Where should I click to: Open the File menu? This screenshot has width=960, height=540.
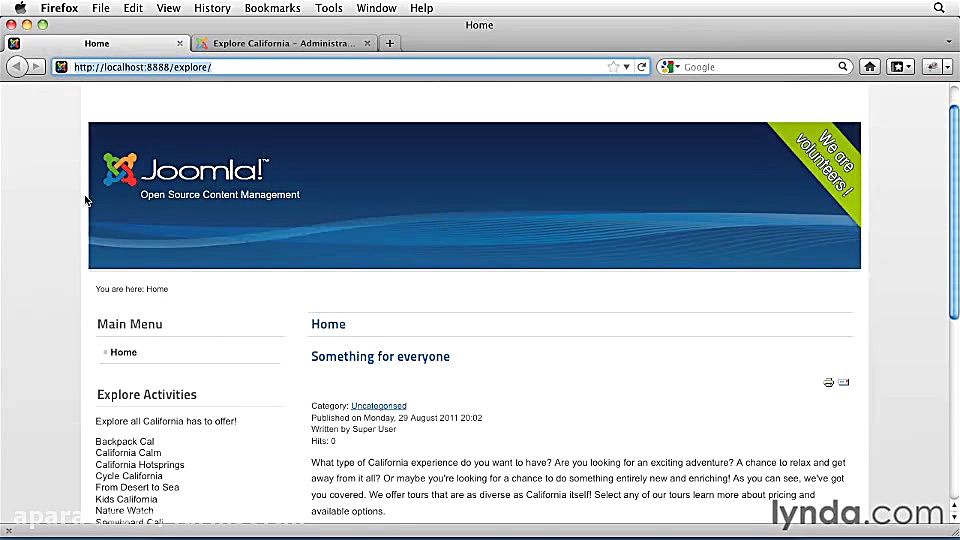click(x=100, y=8)
